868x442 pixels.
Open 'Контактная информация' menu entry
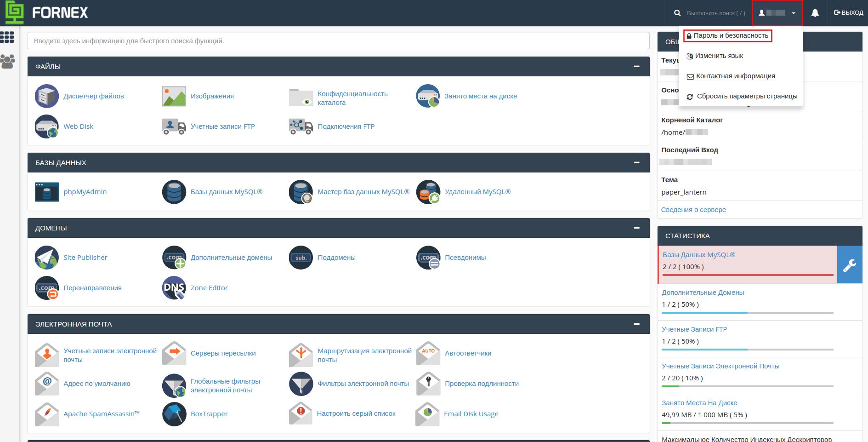[x=731, y=76]
